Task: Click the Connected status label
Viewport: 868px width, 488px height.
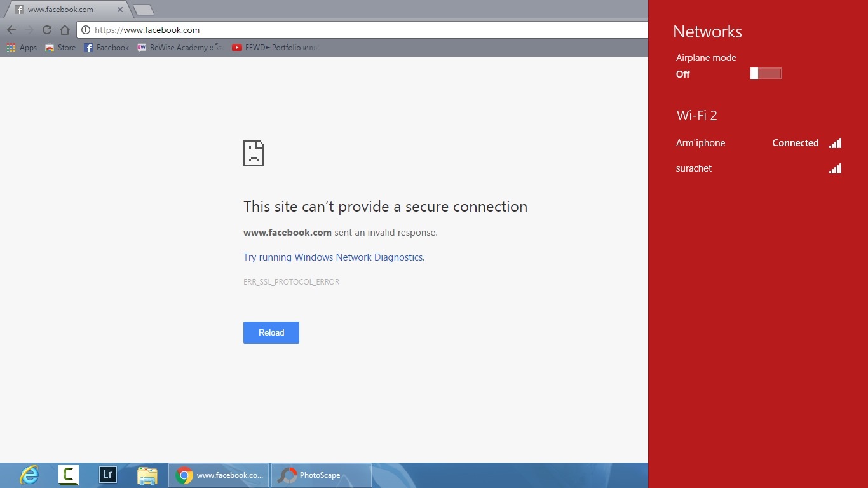Action: [796, 143]
